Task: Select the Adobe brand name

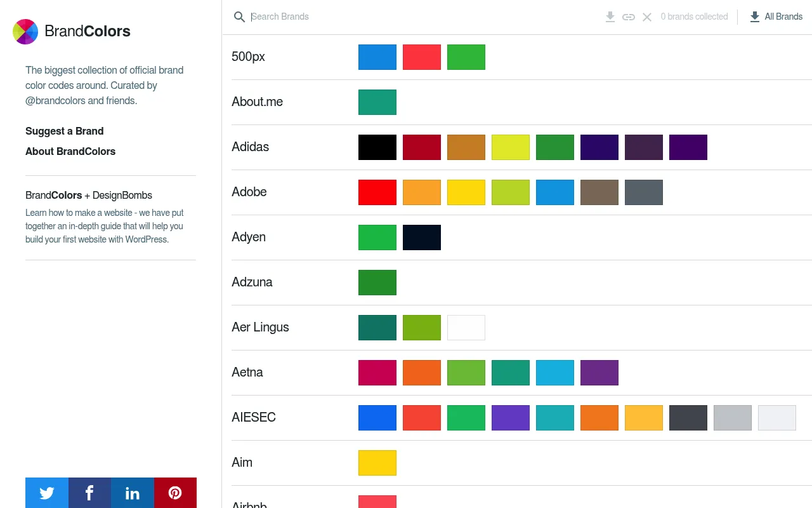Action: click(249, 192)
